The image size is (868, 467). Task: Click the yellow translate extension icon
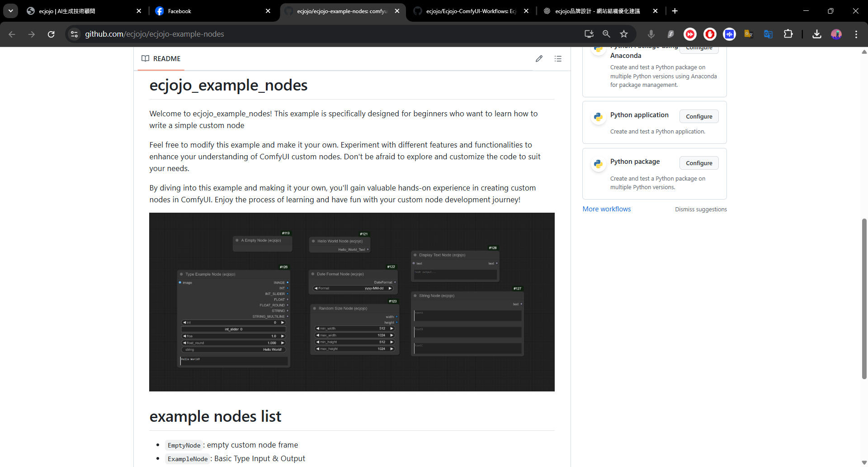coord(749,34)
